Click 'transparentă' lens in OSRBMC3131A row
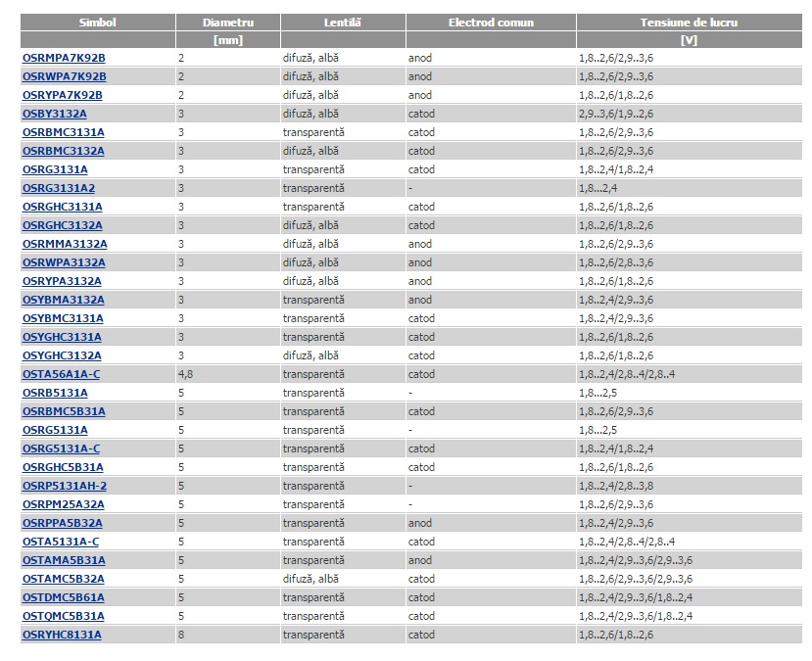 coord(313,132)
